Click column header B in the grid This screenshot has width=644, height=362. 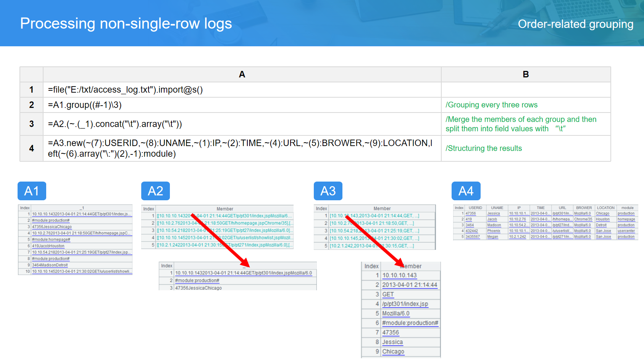click(526, 74)
